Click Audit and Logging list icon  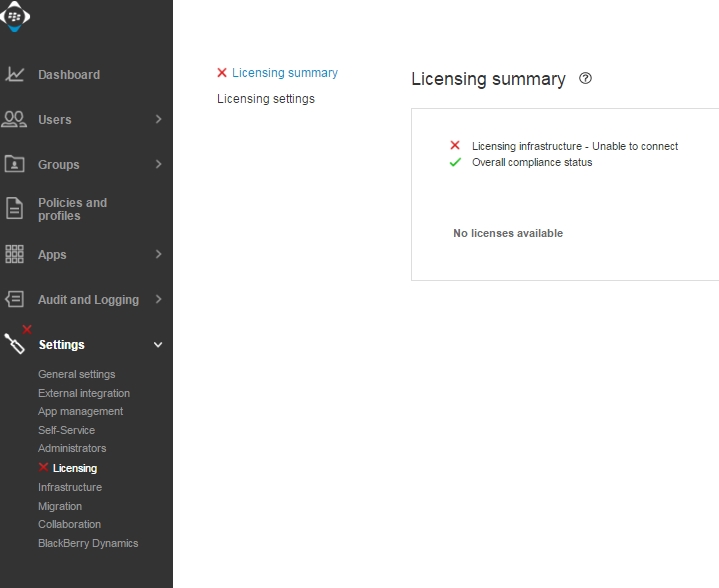pyautogui.click(x=15, y=299)
